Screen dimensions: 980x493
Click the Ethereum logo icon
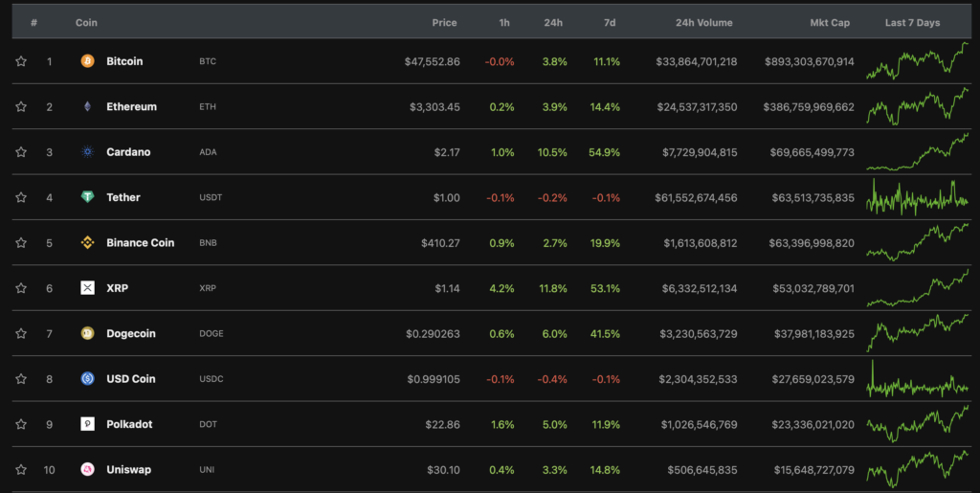pos(87,106)
